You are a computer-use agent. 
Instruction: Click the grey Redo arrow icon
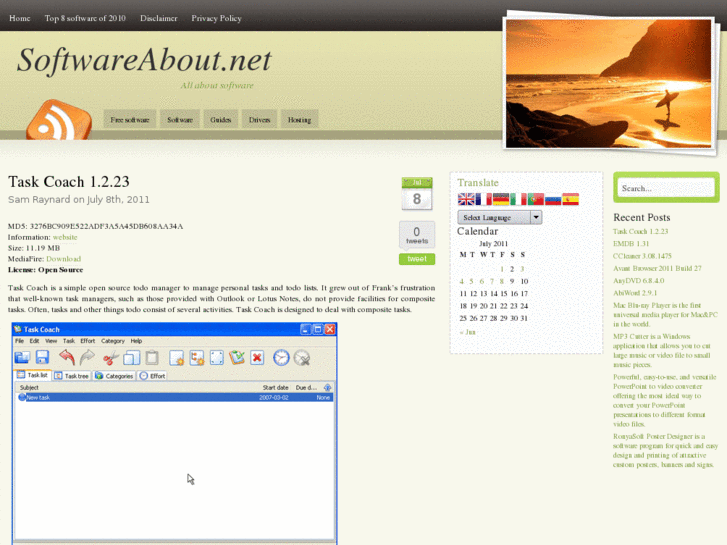[87, 358]
